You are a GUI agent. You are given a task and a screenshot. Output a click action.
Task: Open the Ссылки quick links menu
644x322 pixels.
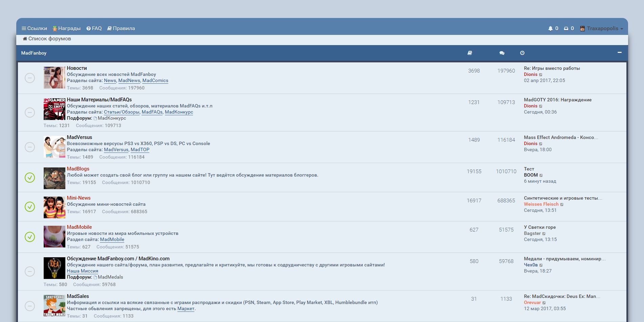pos(34,28)
